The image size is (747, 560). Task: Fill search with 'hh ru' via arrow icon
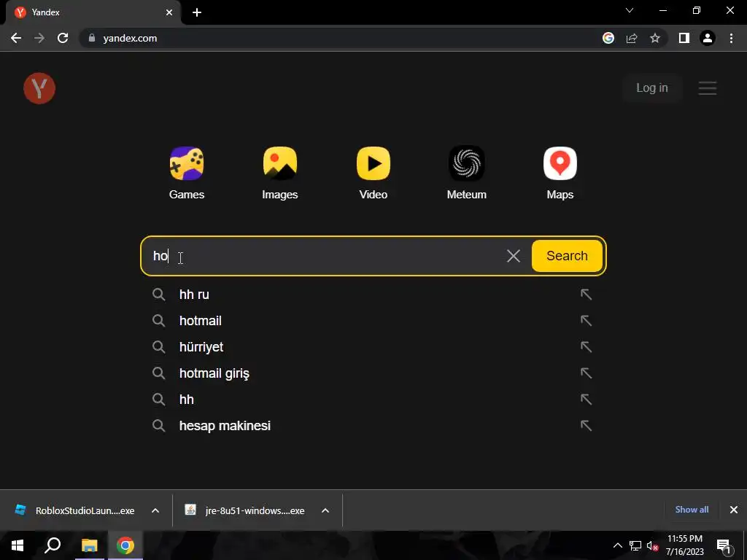(586, 295)
